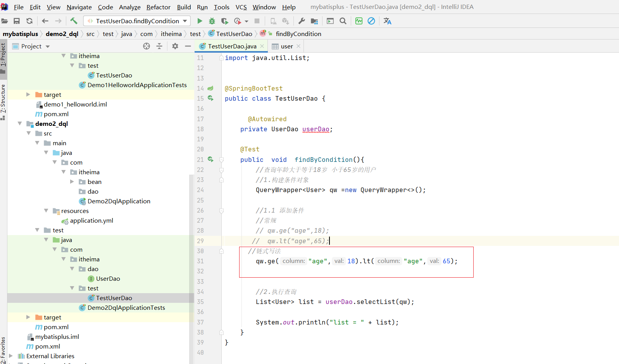The width and height of the screenshot is (619, 364).
Task: Click locate-in-tree crosshair icon in Project panel
Action: [147, 46]
